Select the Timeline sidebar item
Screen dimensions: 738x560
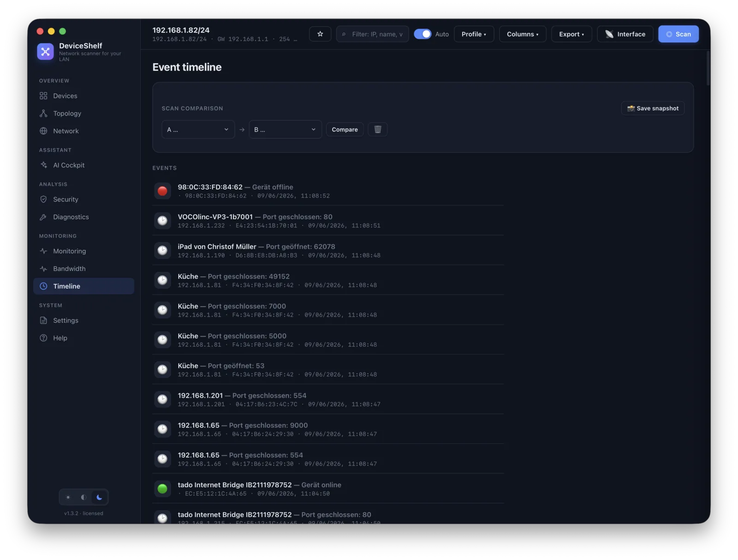coord(83,286)
